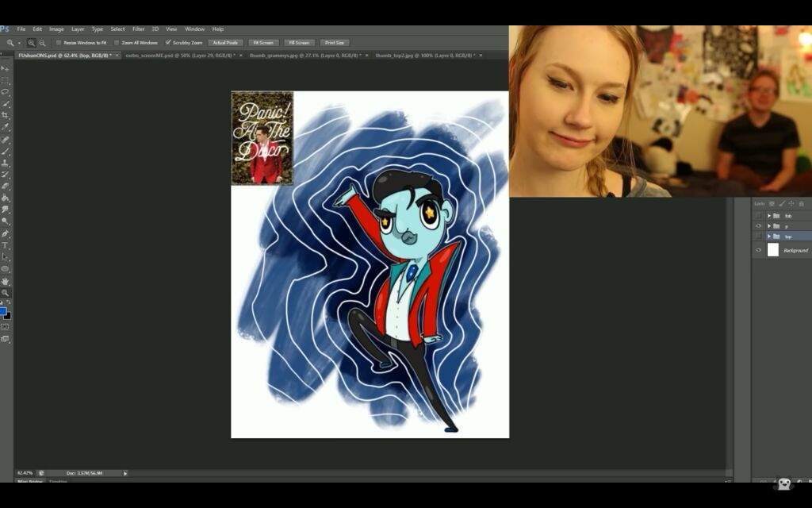Viewport: 812px width, 508px height.
Task: Open status bar info arrow menu
Action: click(124, 473)
